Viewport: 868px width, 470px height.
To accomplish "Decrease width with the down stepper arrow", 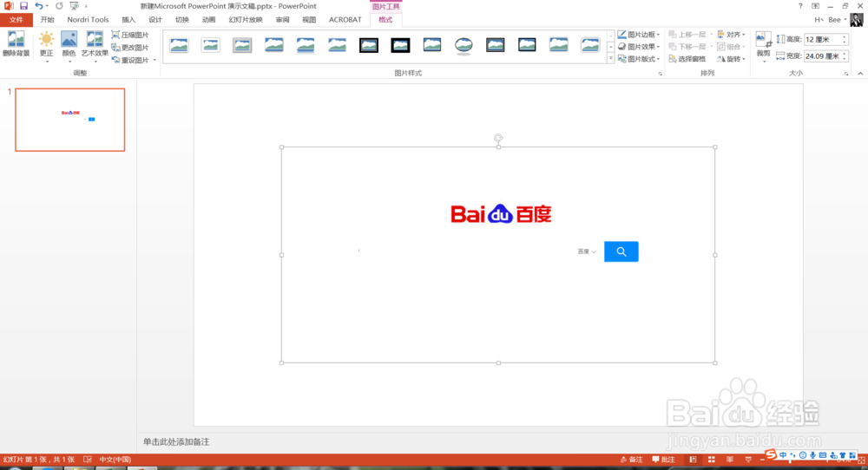I will (845, 59).
